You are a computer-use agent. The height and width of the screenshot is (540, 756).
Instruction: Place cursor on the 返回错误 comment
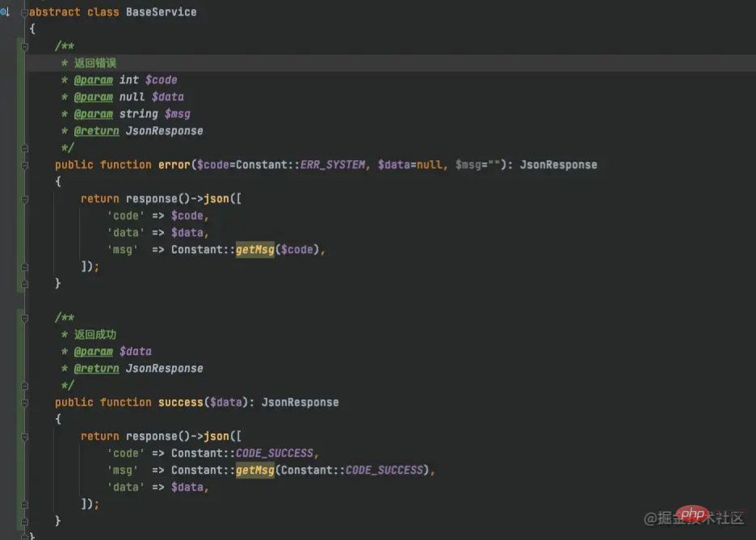point(95,63)
